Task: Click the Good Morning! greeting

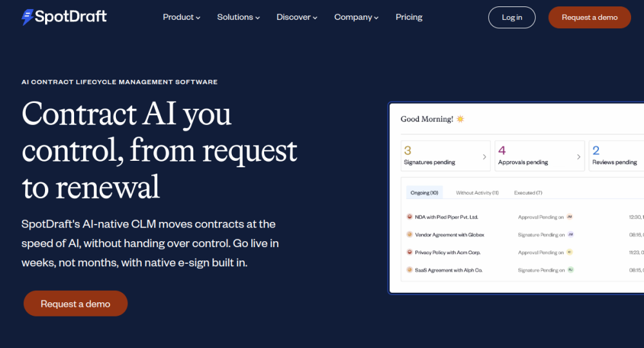Action: pyautogui.click(x=427, y=119)
